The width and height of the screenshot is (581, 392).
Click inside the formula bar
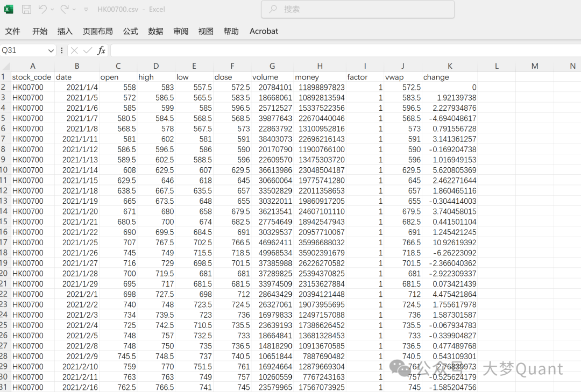(345, 51)
